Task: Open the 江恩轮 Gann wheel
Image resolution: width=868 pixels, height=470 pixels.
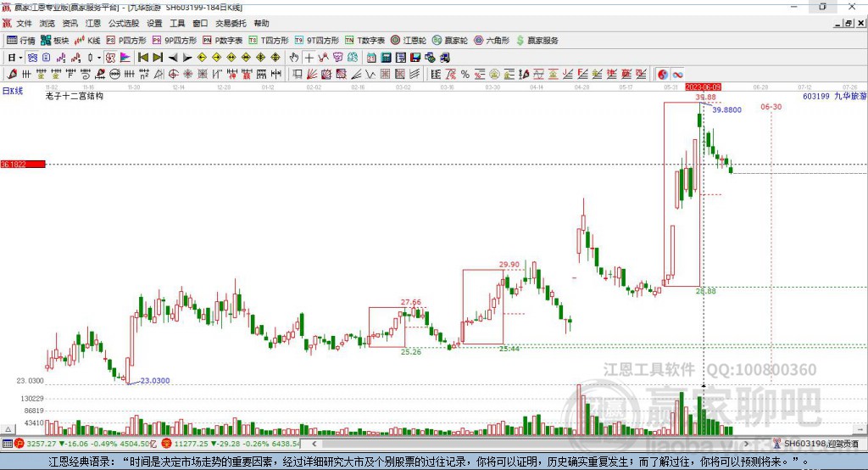Action: pos(409,41)
